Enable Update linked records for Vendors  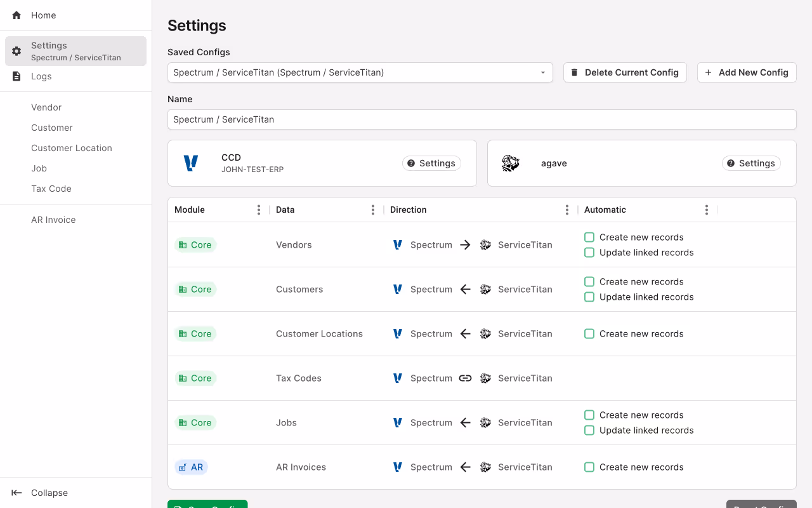[x=589, y=253]
